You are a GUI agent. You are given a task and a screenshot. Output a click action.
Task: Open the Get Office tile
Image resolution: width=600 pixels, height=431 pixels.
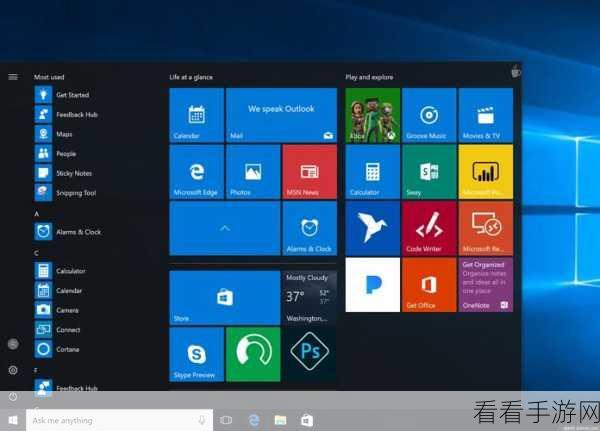429,285
